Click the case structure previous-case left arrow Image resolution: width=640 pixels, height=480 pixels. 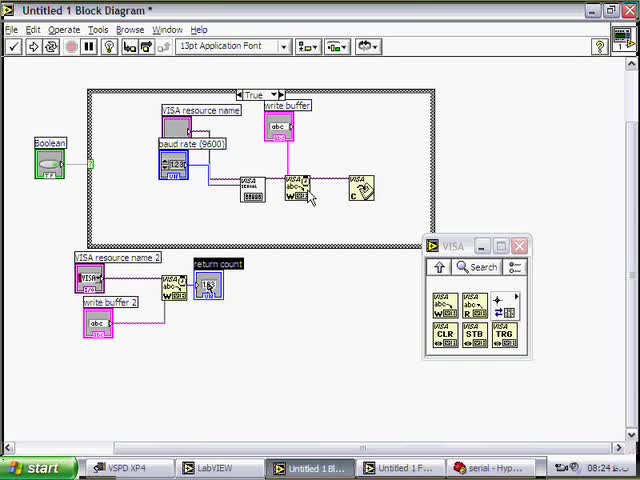[x=239, y=95]
